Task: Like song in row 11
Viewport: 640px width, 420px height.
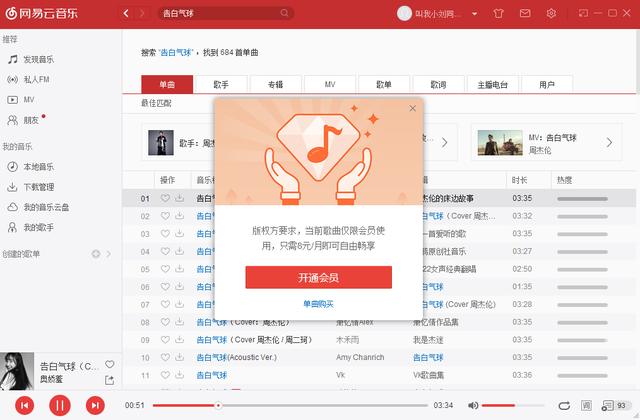Action: pyautogui.click(x=165, y=375)
